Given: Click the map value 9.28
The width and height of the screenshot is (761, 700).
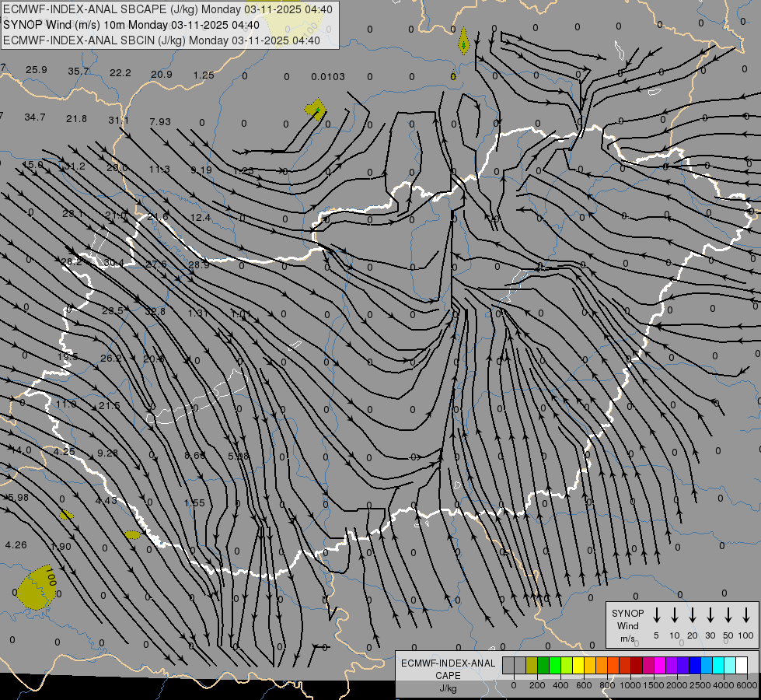Looking at the screenshot, I should (108, 453).
